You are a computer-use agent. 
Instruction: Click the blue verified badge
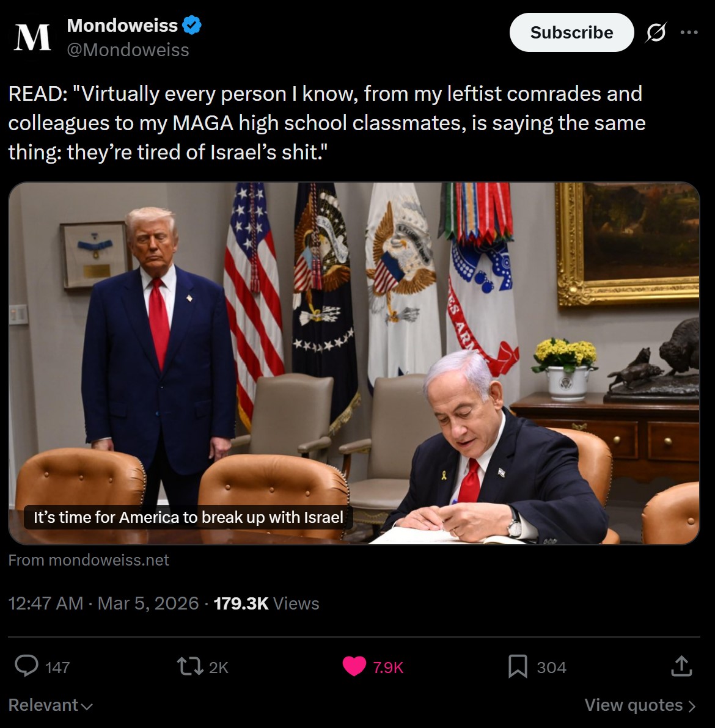191,25
